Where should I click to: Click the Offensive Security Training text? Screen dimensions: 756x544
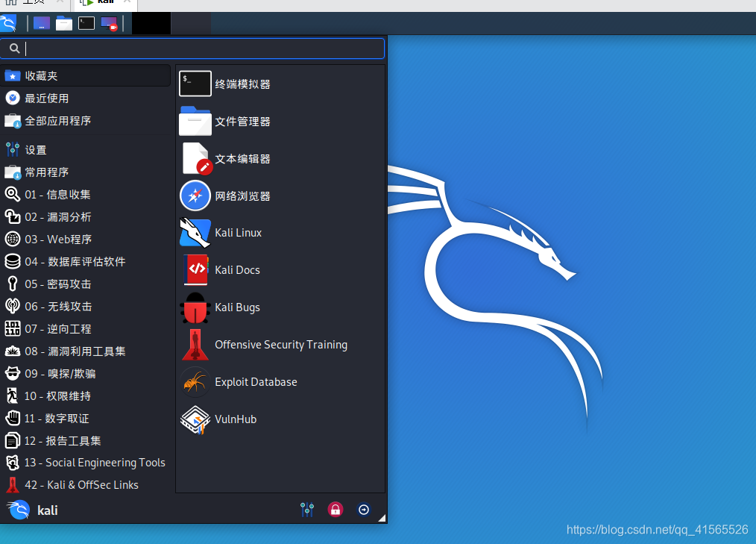281,345
